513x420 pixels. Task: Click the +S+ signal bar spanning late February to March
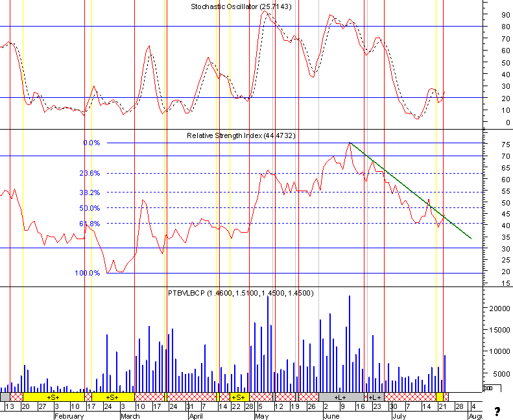[113, 397]
